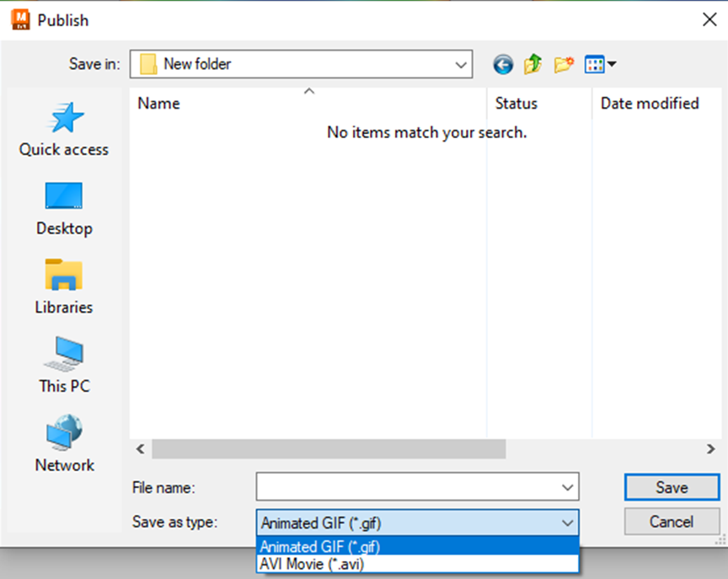The width and height of the screenshot is (728, 579).
Task: Click the Save button
Action: point(672,487)
